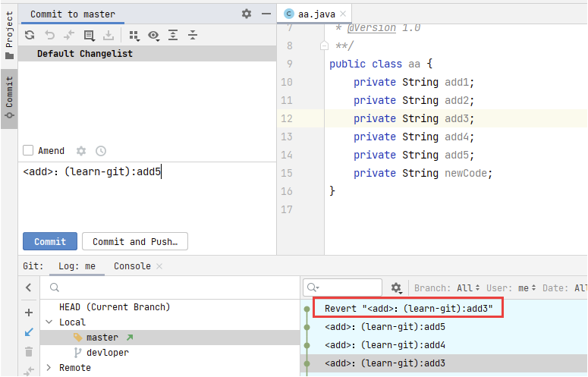The image size is (588, 377).
Task: Click the Commit and Push button
Action: (134, 241)
